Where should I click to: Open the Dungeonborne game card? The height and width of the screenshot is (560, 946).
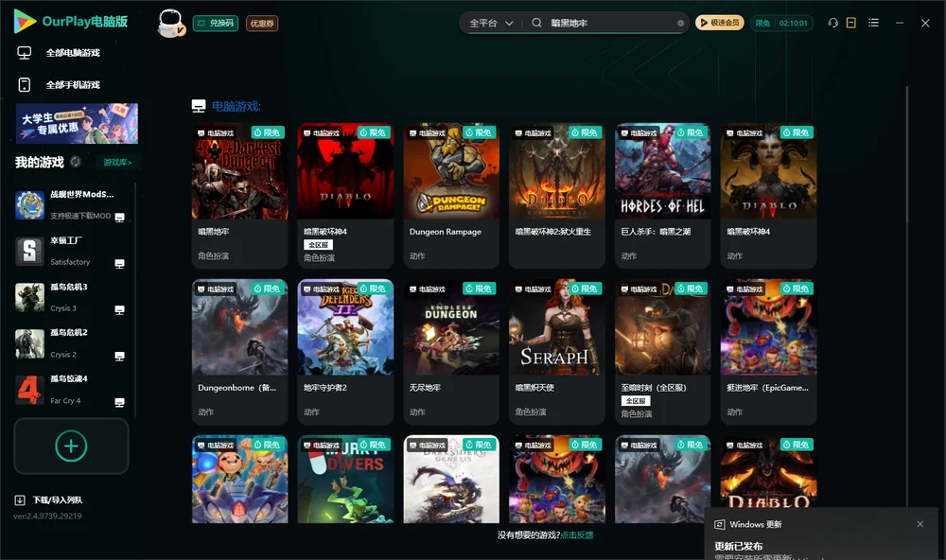(x=239, y=352)
